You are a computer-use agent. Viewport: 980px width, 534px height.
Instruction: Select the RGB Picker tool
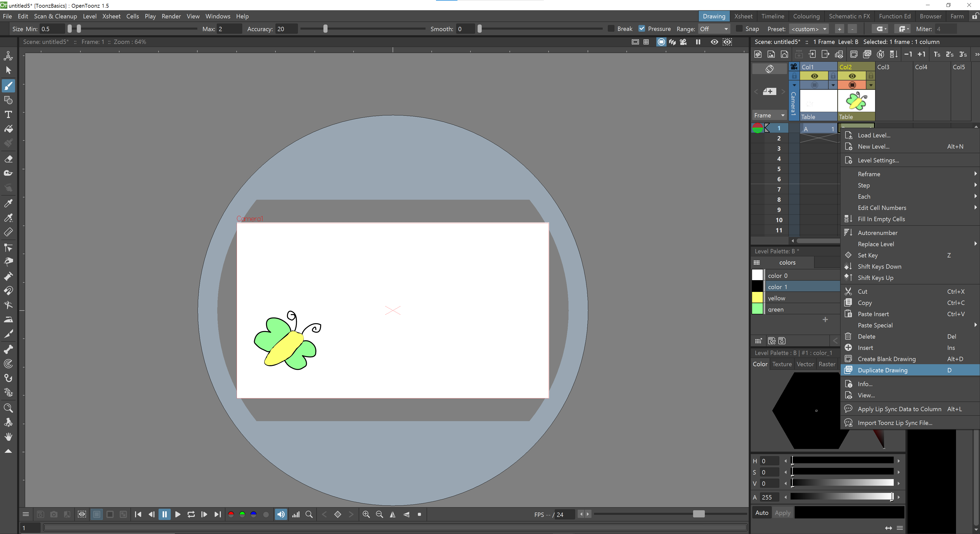point(8,218)
